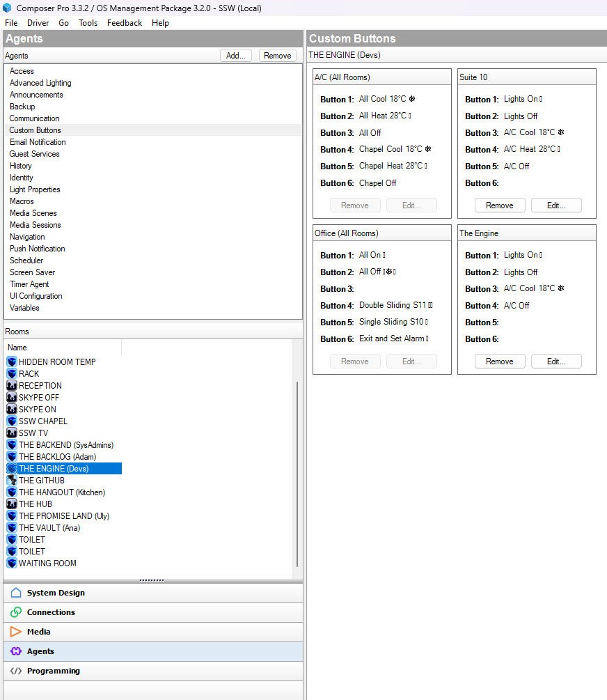Open the Driver menu
The width and height of the screenshot is (607, 700).
(38, 23)
